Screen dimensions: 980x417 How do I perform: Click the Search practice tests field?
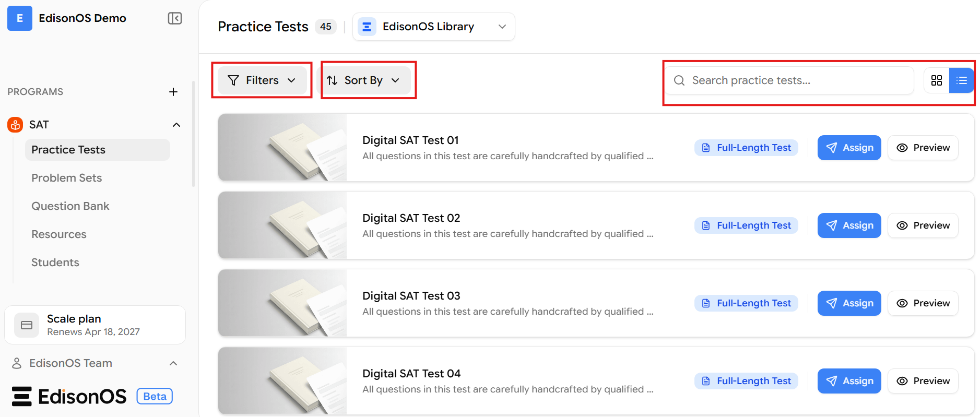[789, 80]
